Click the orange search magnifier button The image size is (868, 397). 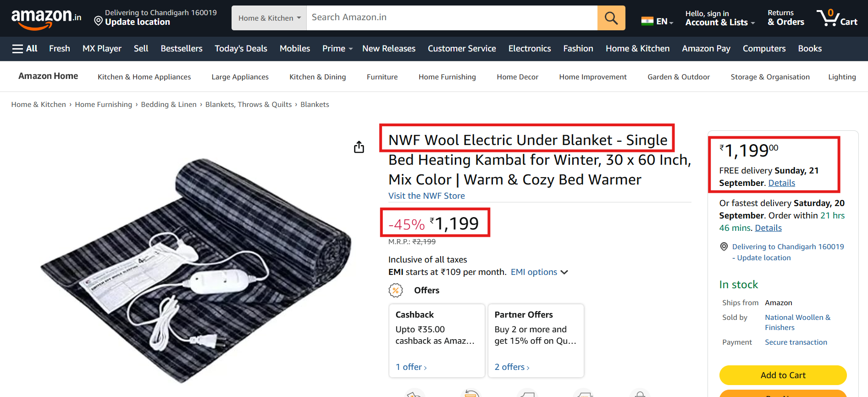pos(611,18)
